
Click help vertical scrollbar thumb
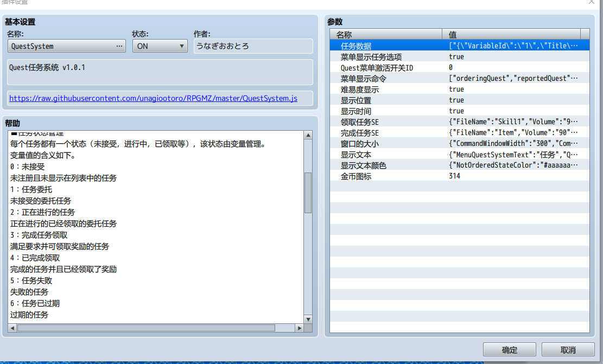[308, 193]
